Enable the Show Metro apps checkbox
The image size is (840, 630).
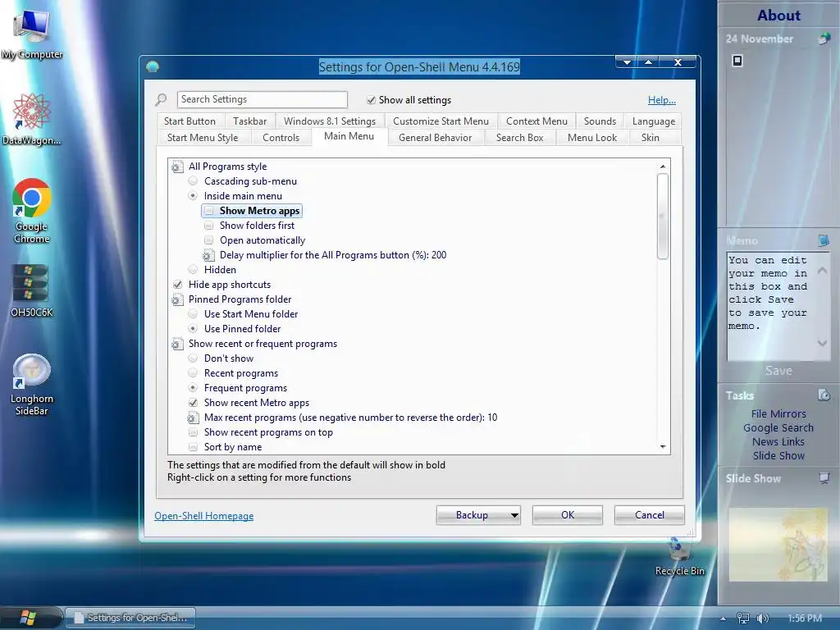point(208,211)
